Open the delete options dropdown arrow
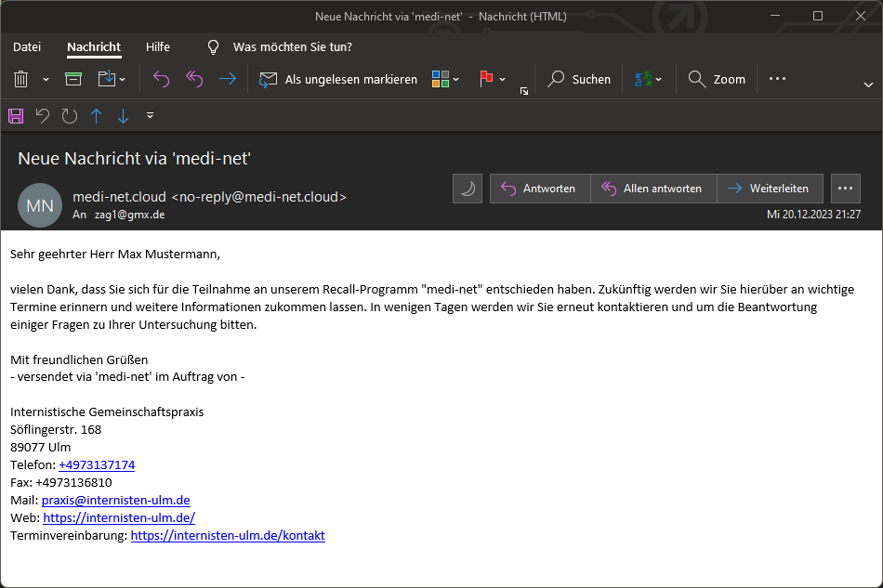This screenshot has height=588, width=883. (x=46, y=79)
